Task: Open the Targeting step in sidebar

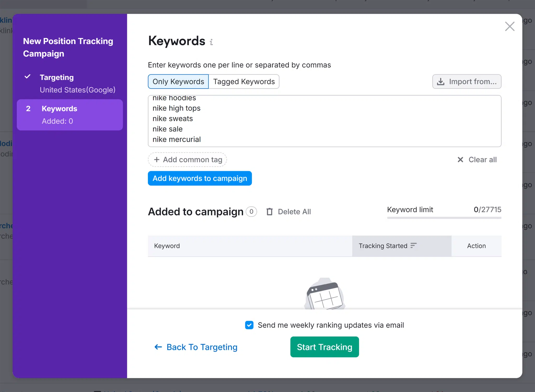Action: tap(70, 84)
